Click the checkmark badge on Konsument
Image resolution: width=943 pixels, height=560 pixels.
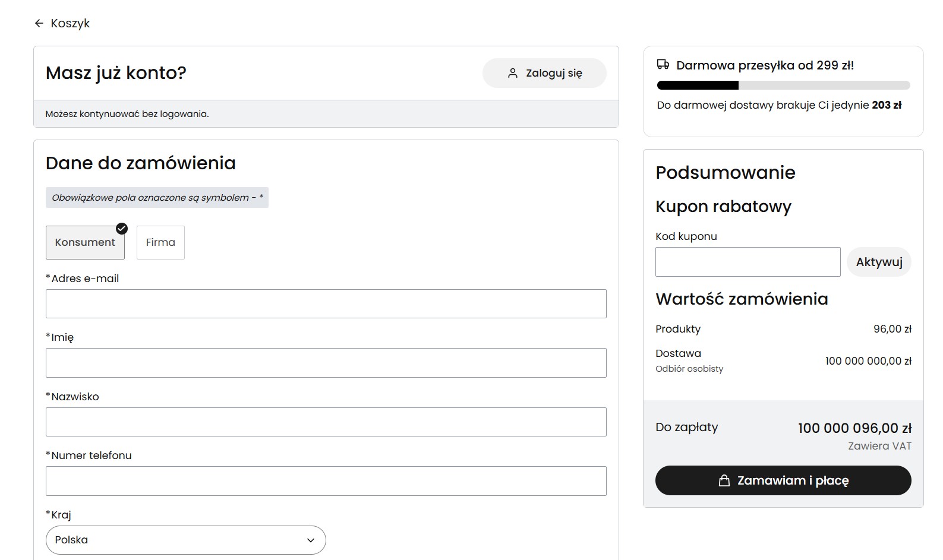pyautogui.click(x=122, y=229)
